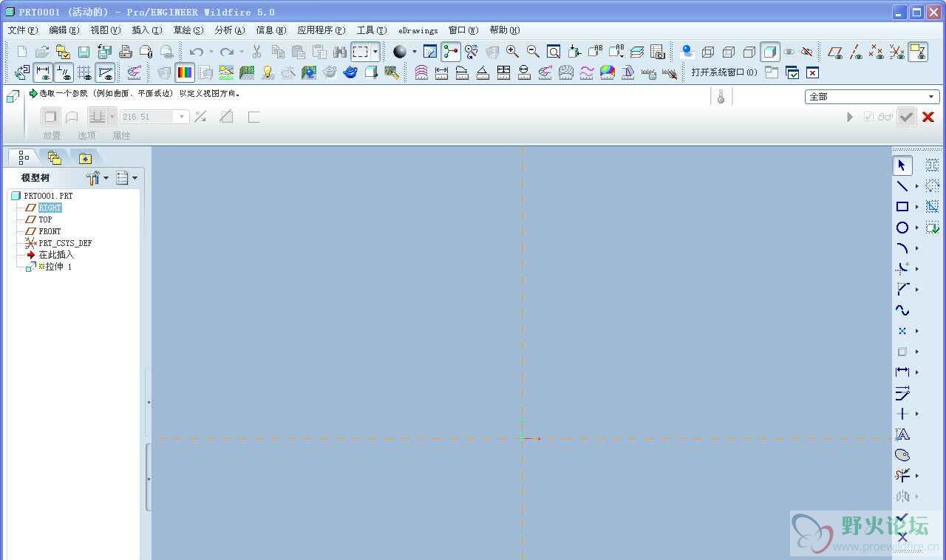
Task: Toggle datum planes display
Action: 835,52
